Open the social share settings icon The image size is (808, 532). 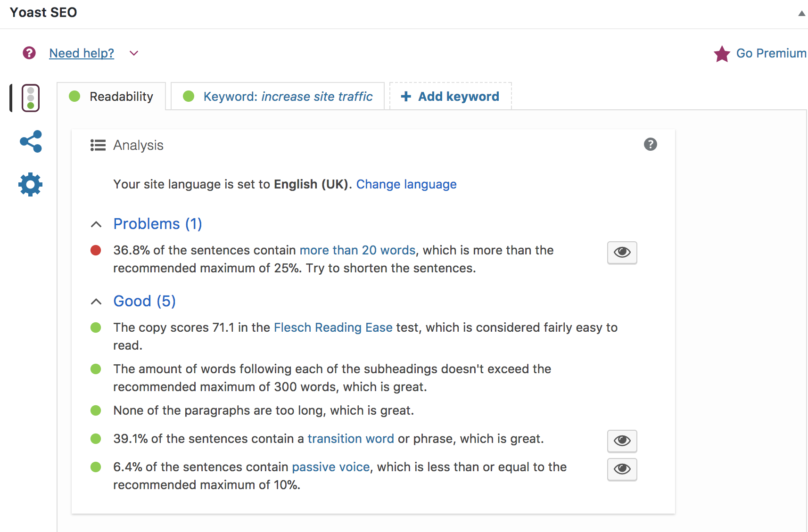click(x=31, y=141)
